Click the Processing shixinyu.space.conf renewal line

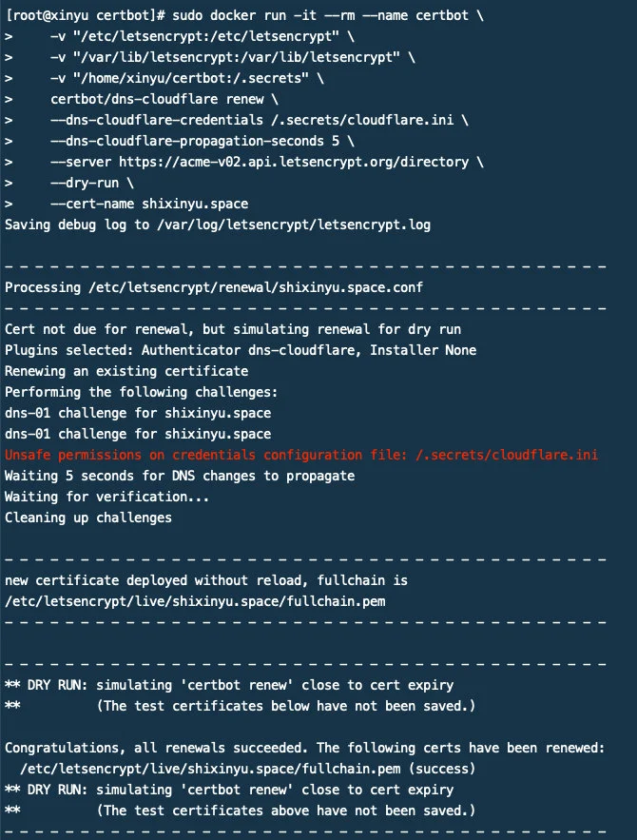[214, 287]
